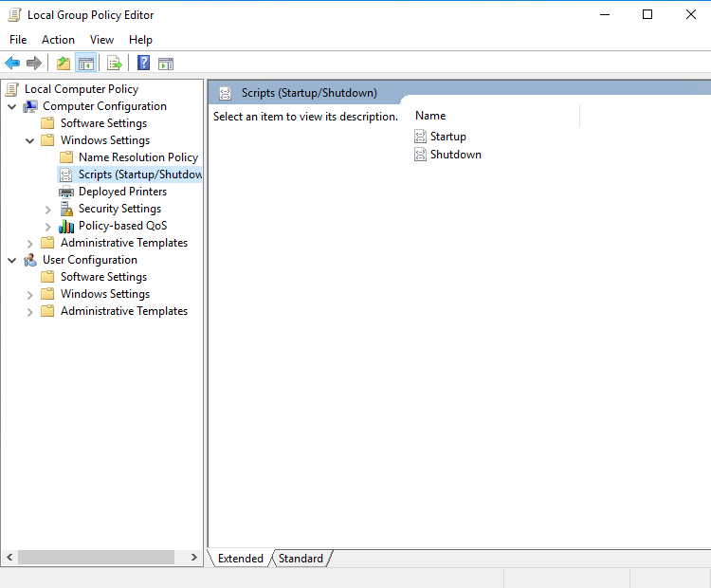Viewport: 711px width, 588px height.
Task: Switch to the Standard tab
Action: (301, 559)
